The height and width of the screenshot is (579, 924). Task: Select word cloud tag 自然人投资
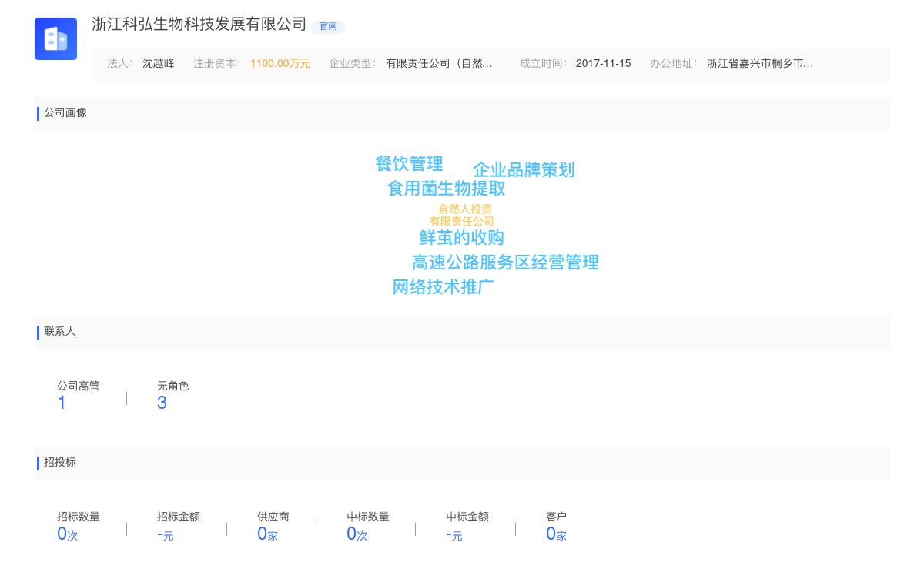pyautogui.click(x=465, y=209)
